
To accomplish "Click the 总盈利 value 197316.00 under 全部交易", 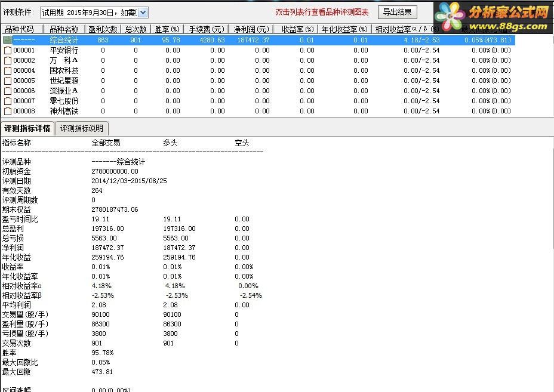I will (x=108, y=229).
